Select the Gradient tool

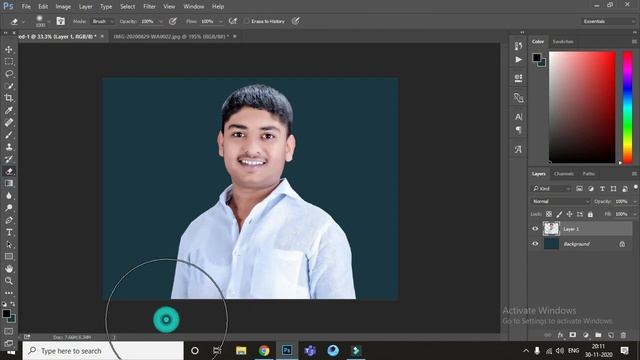(9, 183)
